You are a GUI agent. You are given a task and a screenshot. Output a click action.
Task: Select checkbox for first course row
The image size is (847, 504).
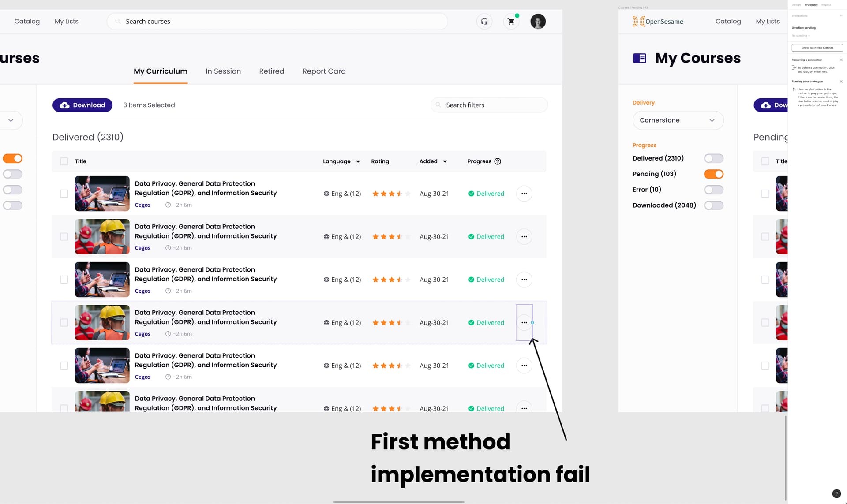pos(64,193)
